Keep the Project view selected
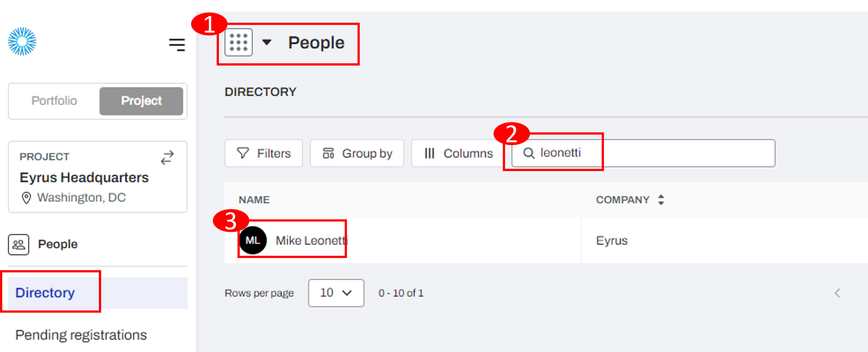 point(141,101)
